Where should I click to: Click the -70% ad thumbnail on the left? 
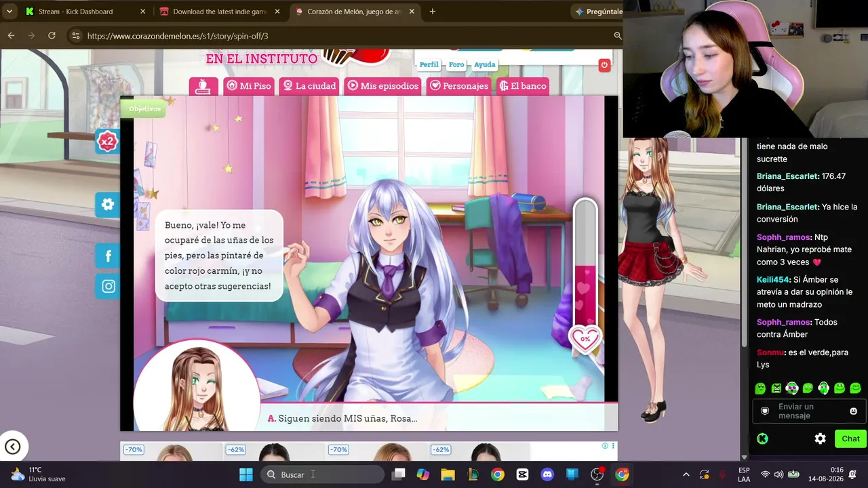pos(173,451)
